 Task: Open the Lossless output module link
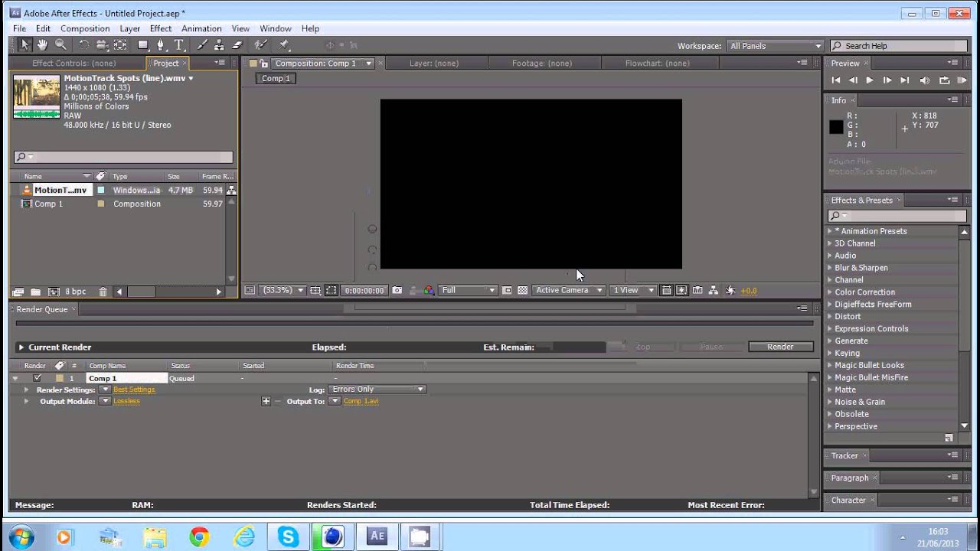[x=126, y=401]
